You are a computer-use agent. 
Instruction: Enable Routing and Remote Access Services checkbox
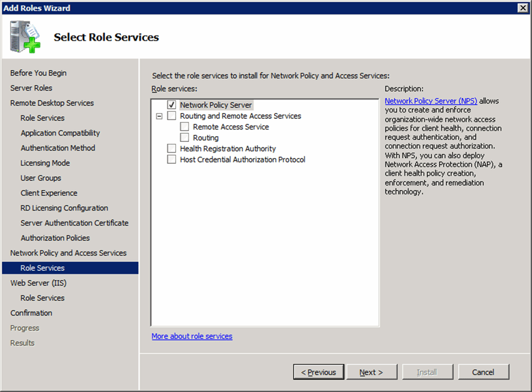171,116
